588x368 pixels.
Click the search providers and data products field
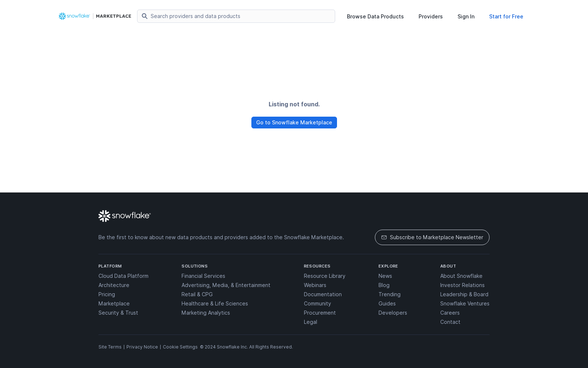[x=236, y=16]
